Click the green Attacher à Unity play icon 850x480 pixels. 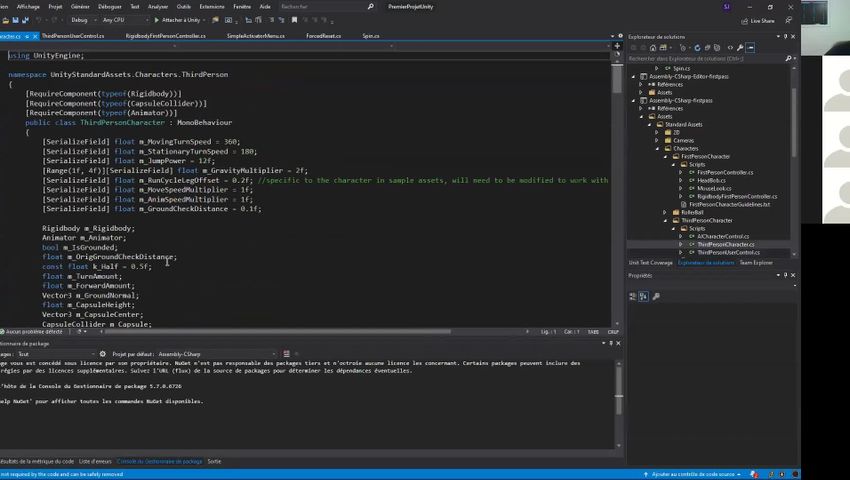[x=157, y=20]
